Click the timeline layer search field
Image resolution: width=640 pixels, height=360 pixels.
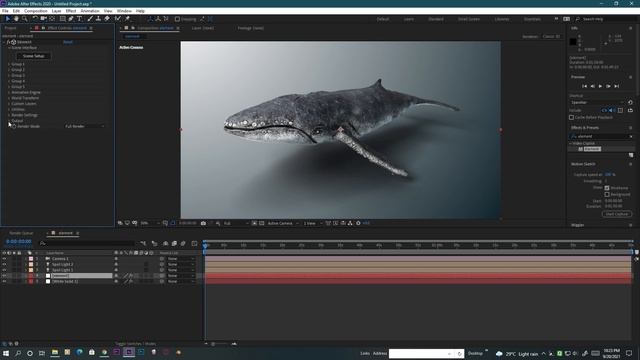(x=87, y=243)
